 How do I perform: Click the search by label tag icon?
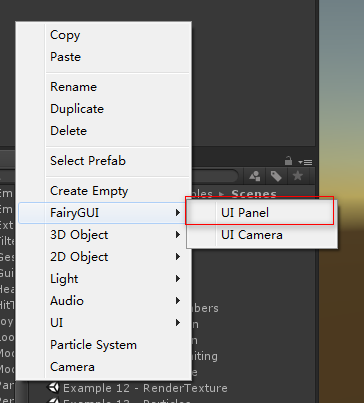click(276, 176)
